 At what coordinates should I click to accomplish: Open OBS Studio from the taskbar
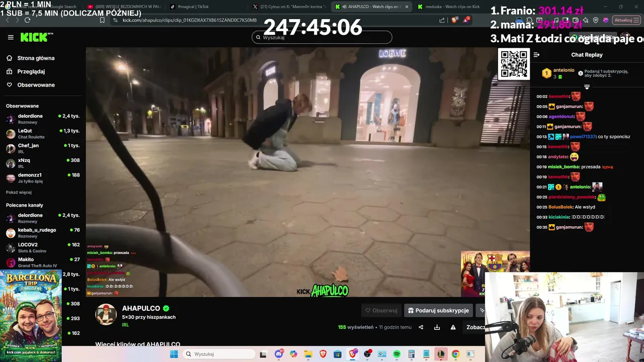tap(367, 354)
